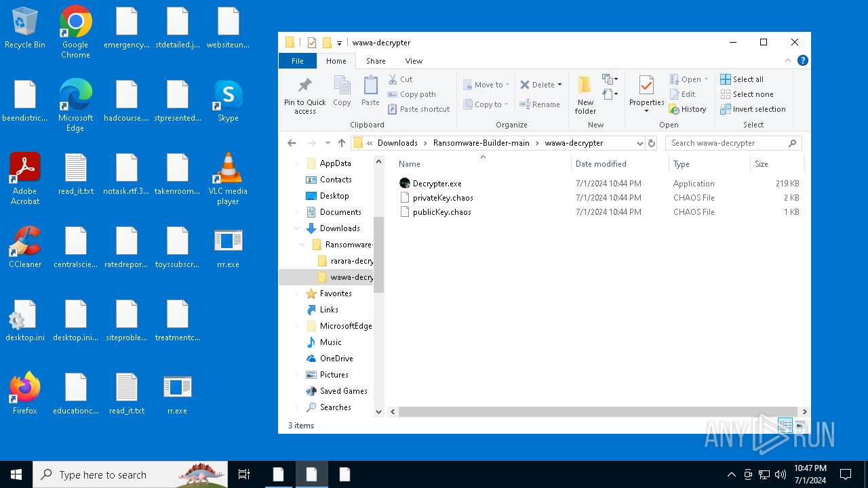Viewport: 868px width, 488px height.
Task: Open the Windows Start menu
Action: click(16, 474)
